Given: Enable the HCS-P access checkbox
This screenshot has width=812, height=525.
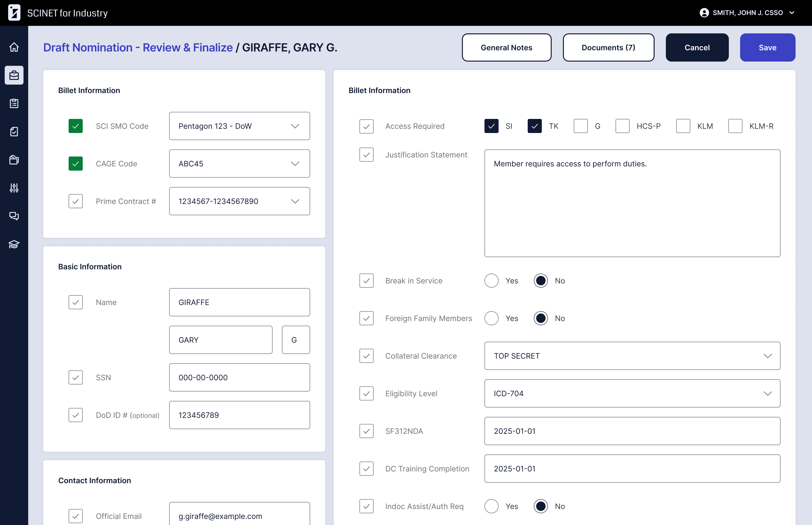Looking at the screenshot, I should point(622,126).
